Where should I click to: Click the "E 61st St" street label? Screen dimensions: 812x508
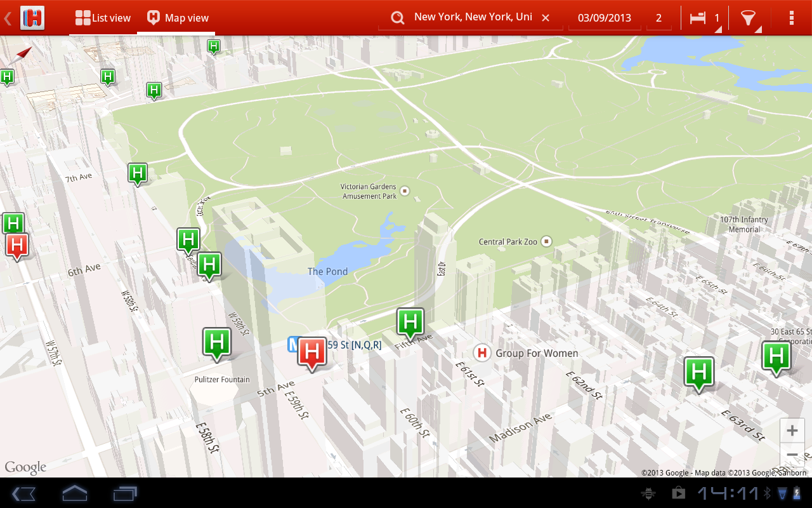pyautogui.click(x=469, y=374)
